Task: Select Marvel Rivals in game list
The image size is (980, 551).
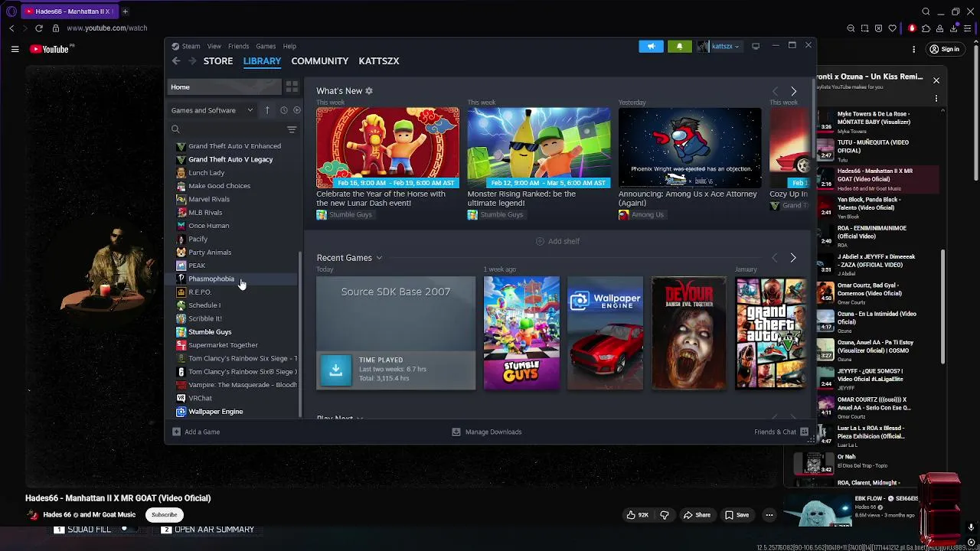Action: pos(233,199)
